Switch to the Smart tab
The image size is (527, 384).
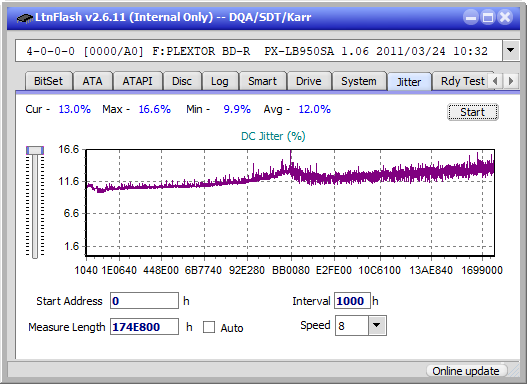tap(262, 81)
